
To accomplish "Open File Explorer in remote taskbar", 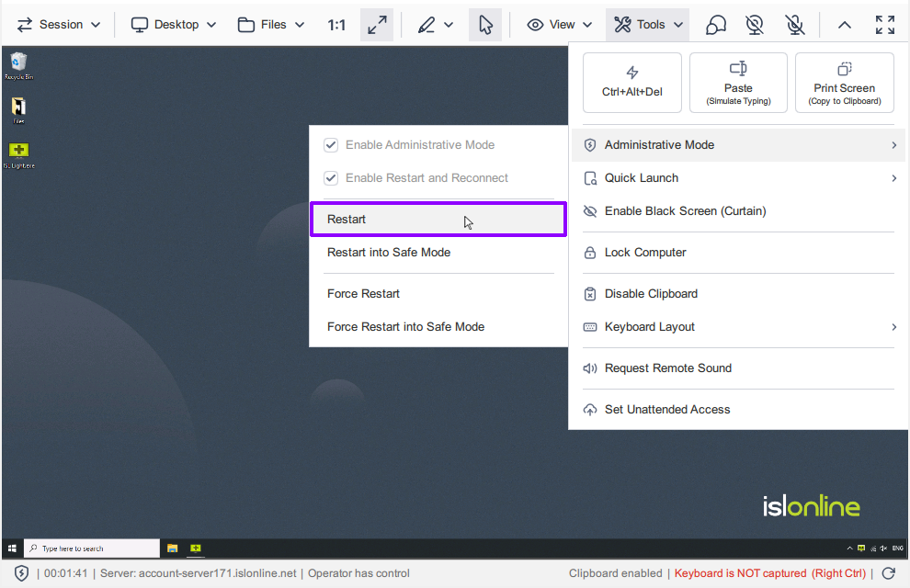I will point(173,548).
